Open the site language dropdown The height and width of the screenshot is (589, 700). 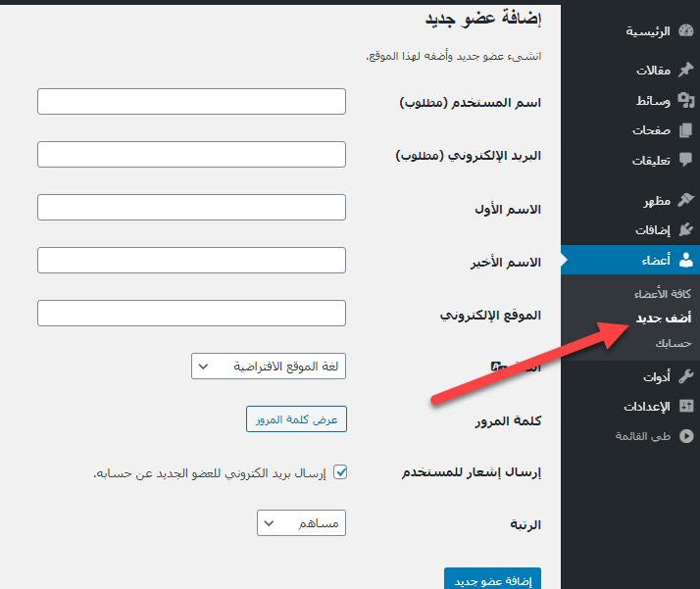pyautogui.click(x=269, y=367)
